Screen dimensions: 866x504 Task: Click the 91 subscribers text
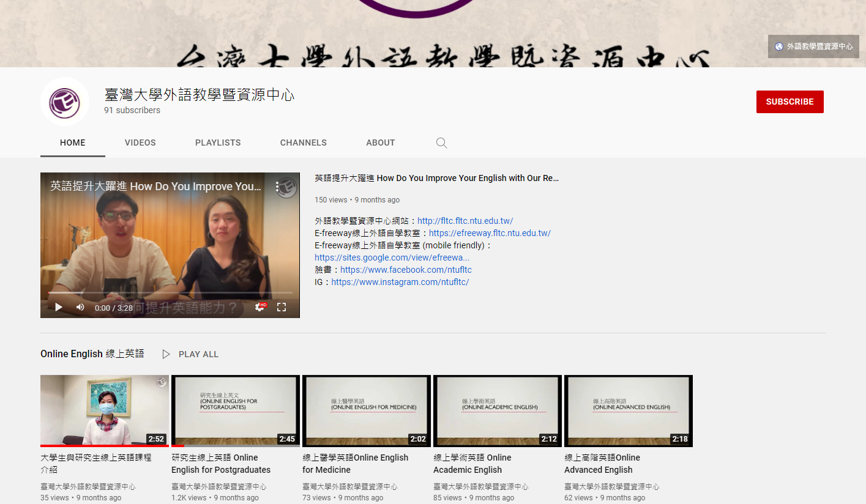click(x=132, y=110)
